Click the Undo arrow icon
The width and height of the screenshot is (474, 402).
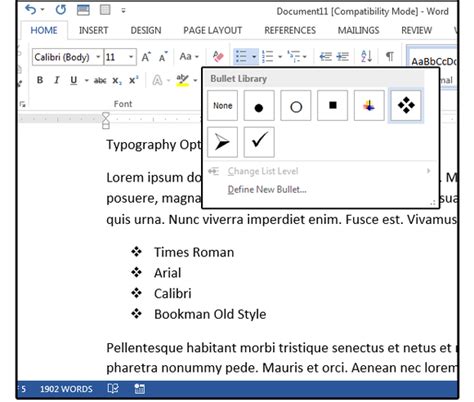pyautogui.click(x=31, y=10)
